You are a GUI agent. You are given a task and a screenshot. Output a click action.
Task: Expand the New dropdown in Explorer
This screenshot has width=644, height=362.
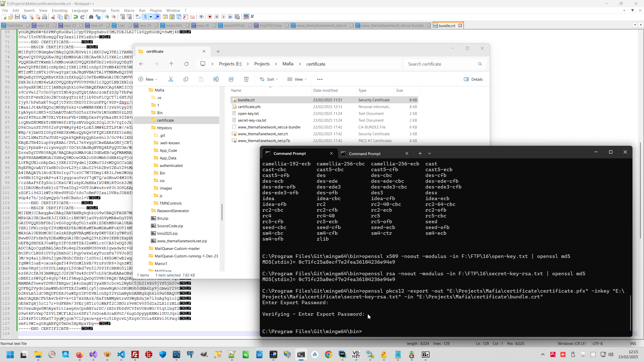pos(148,79)
